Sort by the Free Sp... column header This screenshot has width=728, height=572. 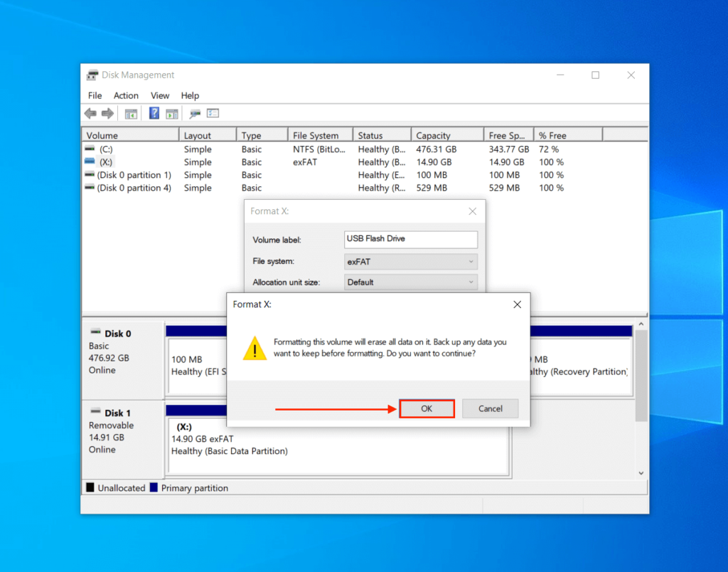click(509, 135)
